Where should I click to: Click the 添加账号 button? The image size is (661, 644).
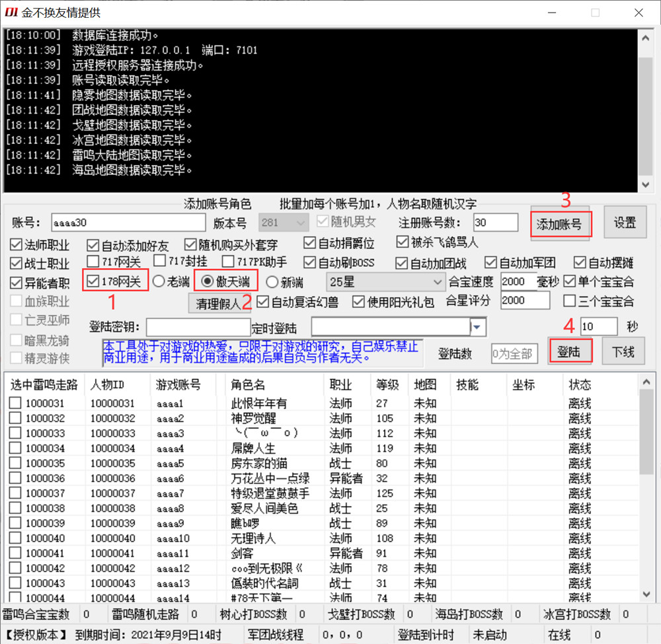pos(559,224)
